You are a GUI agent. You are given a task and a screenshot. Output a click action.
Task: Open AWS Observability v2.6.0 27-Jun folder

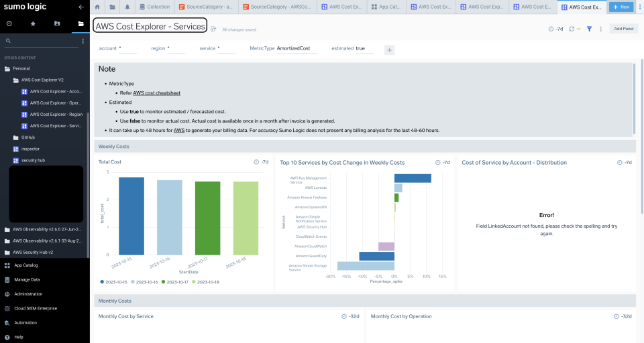click(x=43, y=229)
